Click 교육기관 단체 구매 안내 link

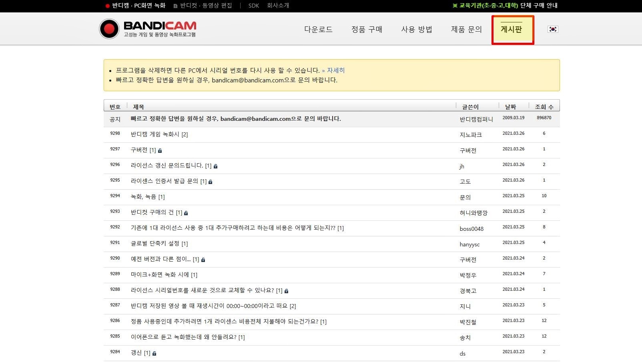pyautogui.click(x=505, y=6)
